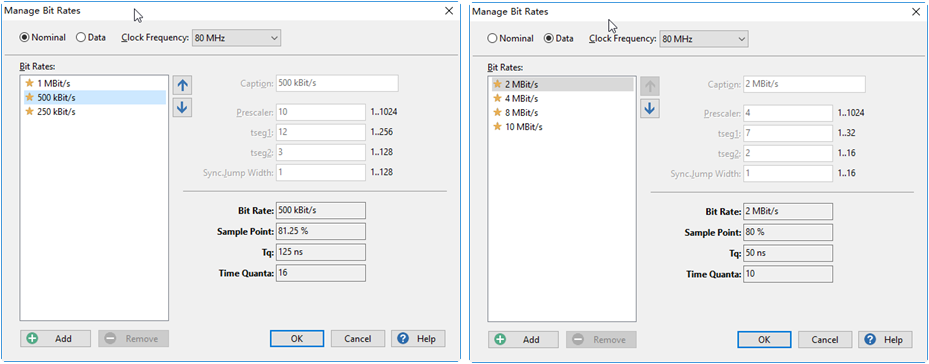Click star icon beside 10 MBit/s

pos(497,126)
